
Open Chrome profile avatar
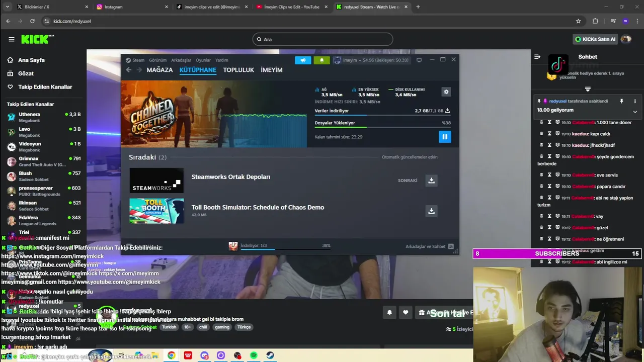625,21
